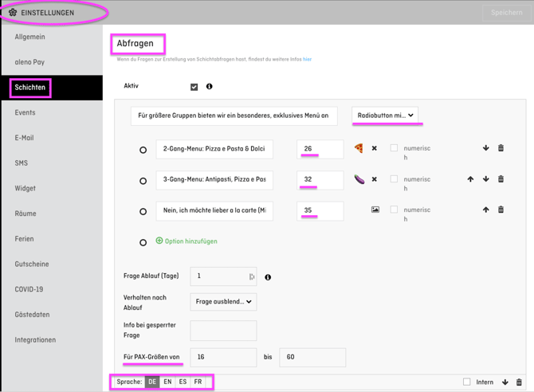This screenshot has width=534, height=392.
Task: Open the Radiobutton question type dropdown
Action: point(385,116)
